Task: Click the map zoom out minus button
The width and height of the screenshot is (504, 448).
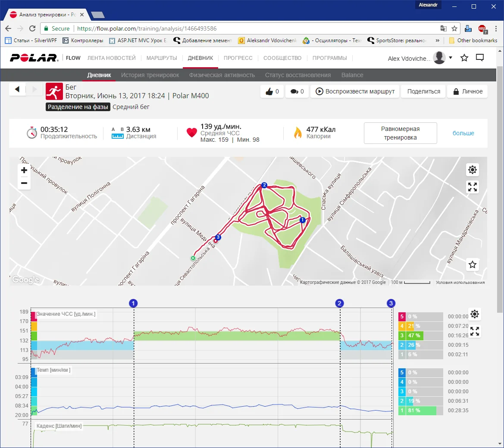Action: click(24, 183)
